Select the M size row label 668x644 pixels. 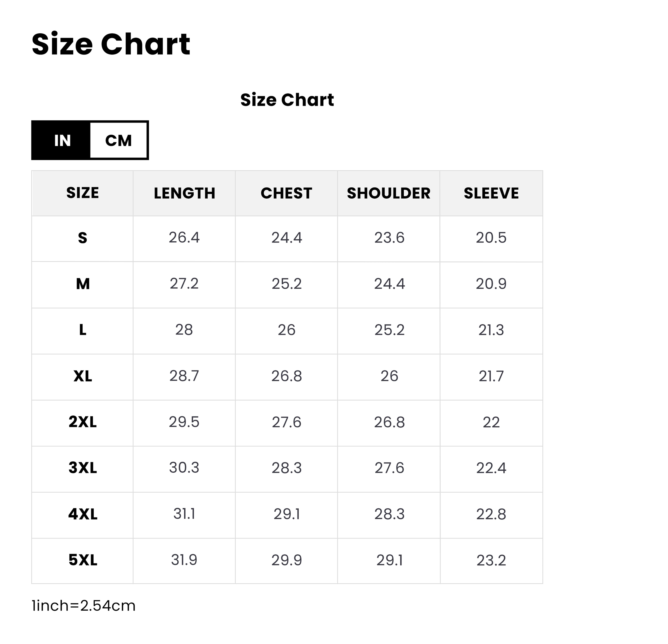(x=83, y=284)
